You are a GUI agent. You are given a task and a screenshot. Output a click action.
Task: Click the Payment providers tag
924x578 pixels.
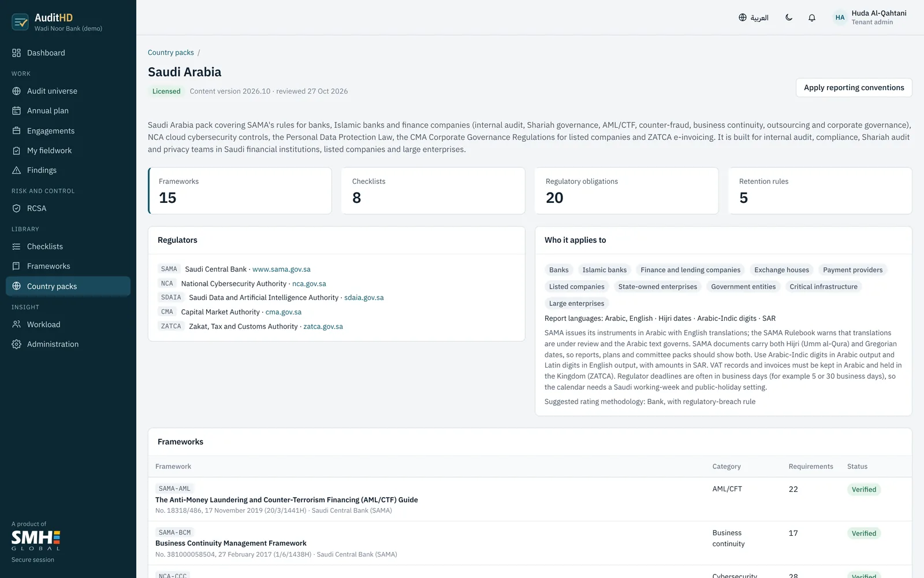tap(852, 270)
